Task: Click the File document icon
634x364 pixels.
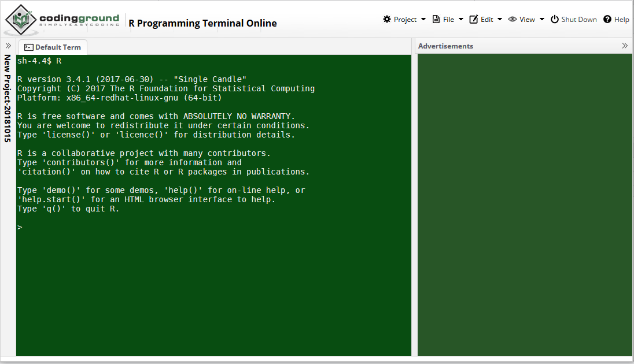Action: (436, 19)
